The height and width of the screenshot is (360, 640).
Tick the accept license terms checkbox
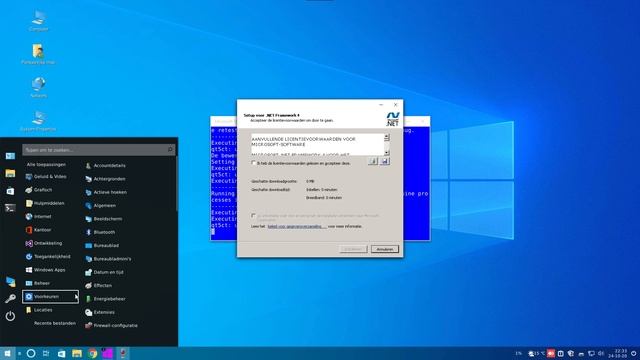coord(253,163)
